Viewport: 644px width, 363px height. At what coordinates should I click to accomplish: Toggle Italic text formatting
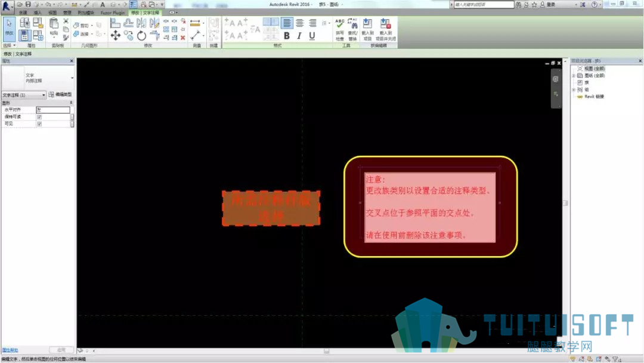299,36
